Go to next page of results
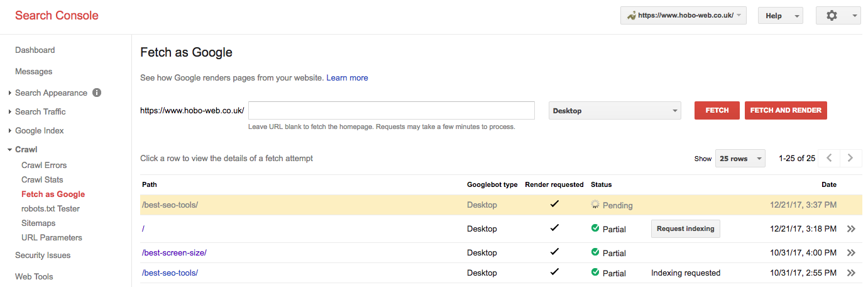Viewport: 868px width, 287px height. pos(850,158)
